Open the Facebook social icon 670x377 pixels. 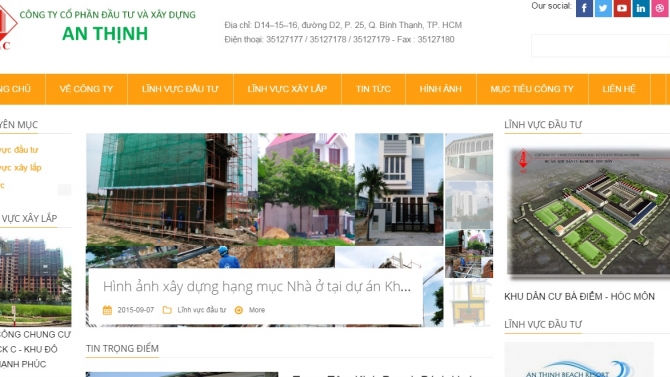[584, 8]
